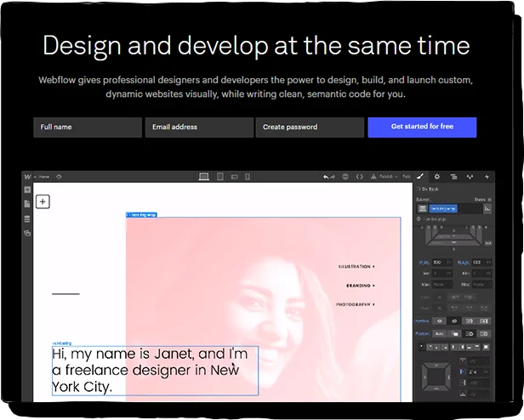The image size is (524, 420).
Task: Set overflow to visible
Action: click(440, 321)
